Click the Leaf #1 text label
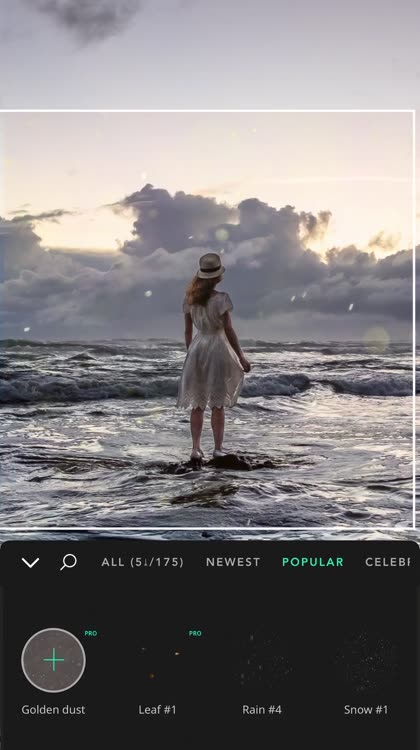 (157, 710)
